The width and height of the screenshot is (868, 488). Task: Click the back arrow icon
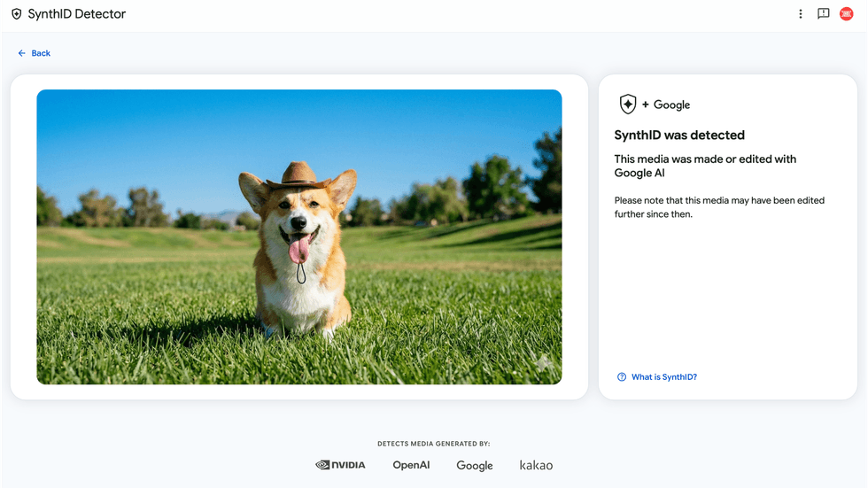tap(21, 53)
